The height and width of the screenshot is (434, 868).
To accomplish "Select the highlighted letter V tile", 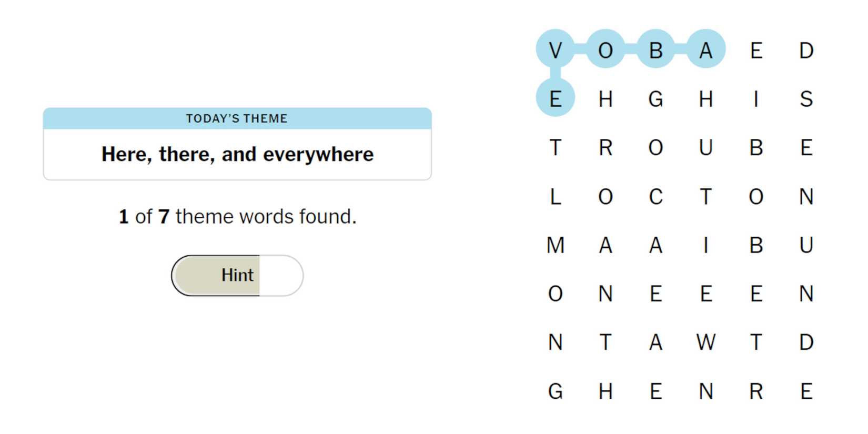I will coord(555,50).
